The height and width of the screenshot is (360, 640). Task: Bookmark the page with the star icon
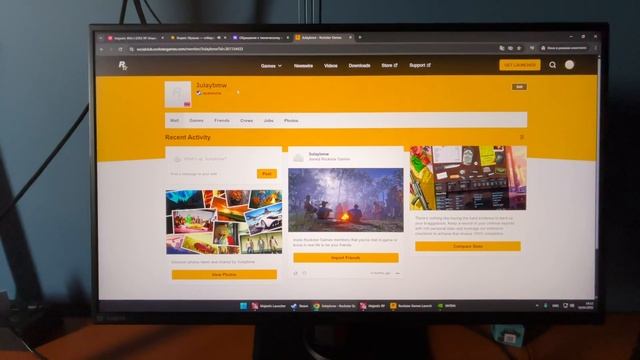(x=519, y=48)
